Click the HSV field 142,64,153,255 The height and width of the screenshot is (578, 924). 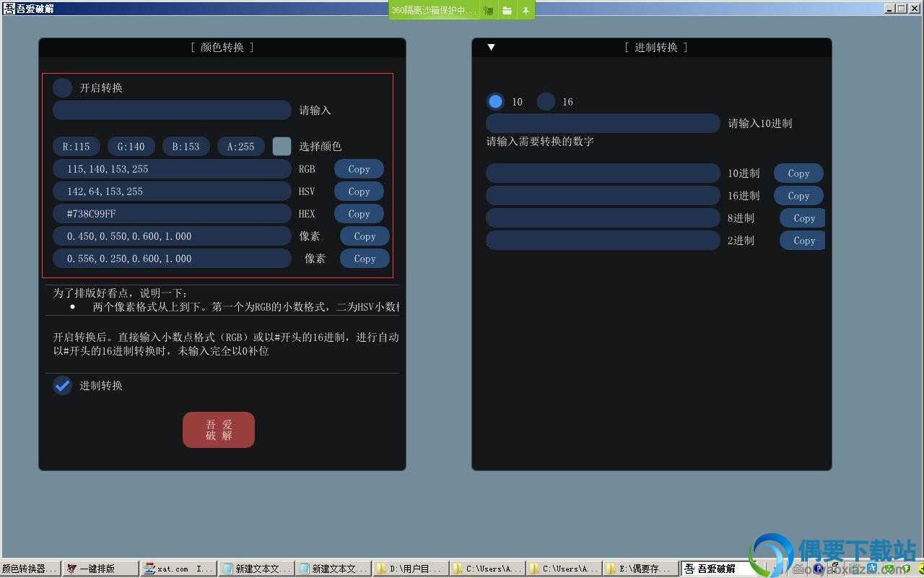coord(172,191)
